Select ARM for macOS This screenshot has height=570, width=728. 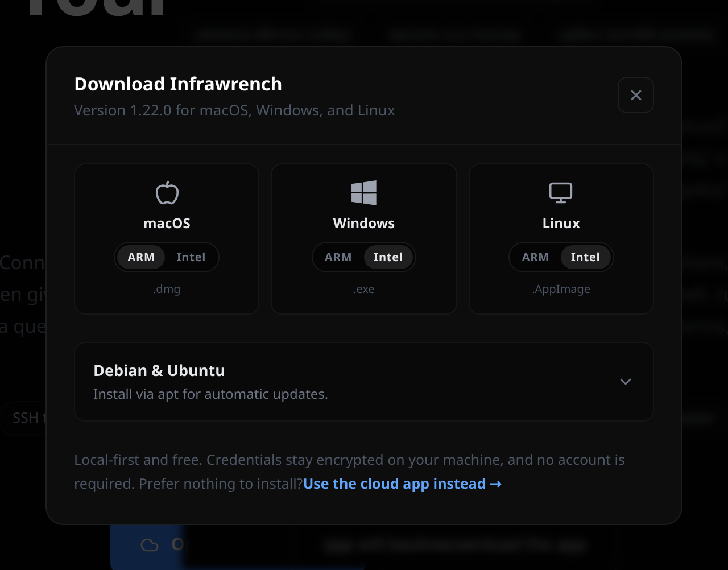[141, 257]
